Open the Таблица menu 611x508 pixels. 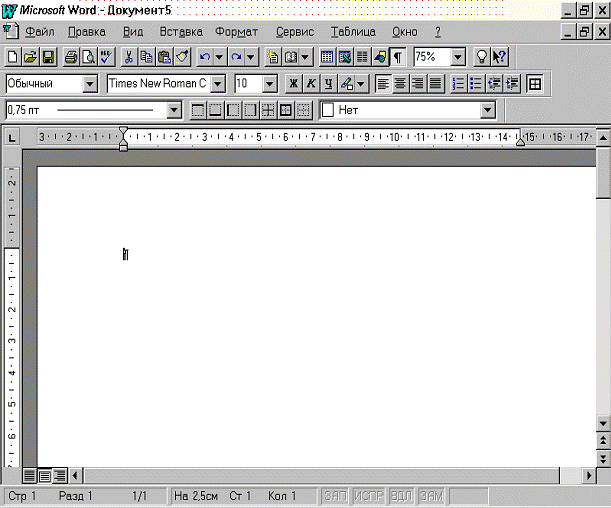[x=353, y=32]
